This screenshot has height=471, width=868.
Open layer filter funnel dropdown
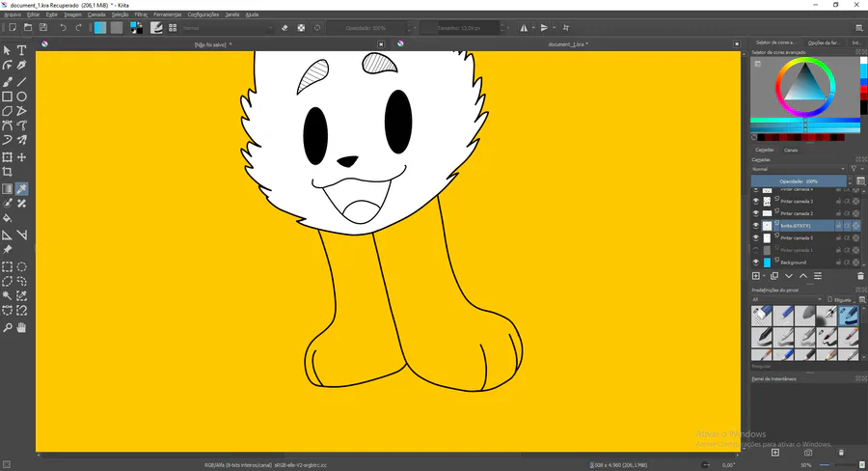855,169
